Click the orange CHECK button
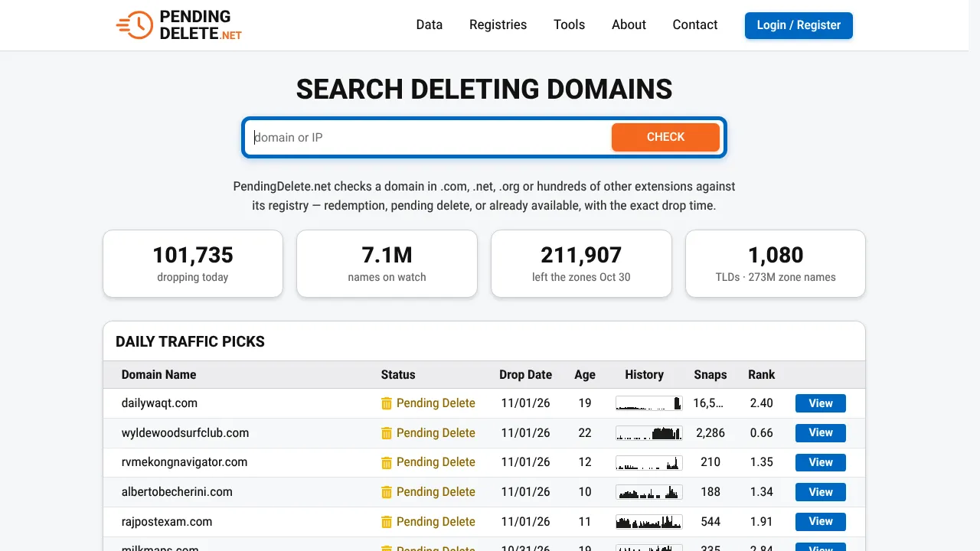The width and height of the screenshot is (980, 551). pyautogui.click(x=665, y=137)
